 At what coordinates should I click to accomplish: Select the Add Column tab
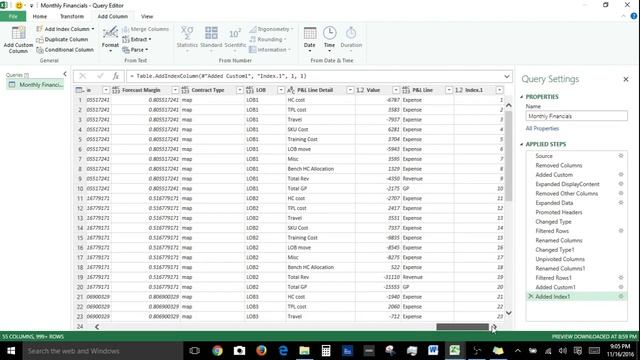click(113, 16)
